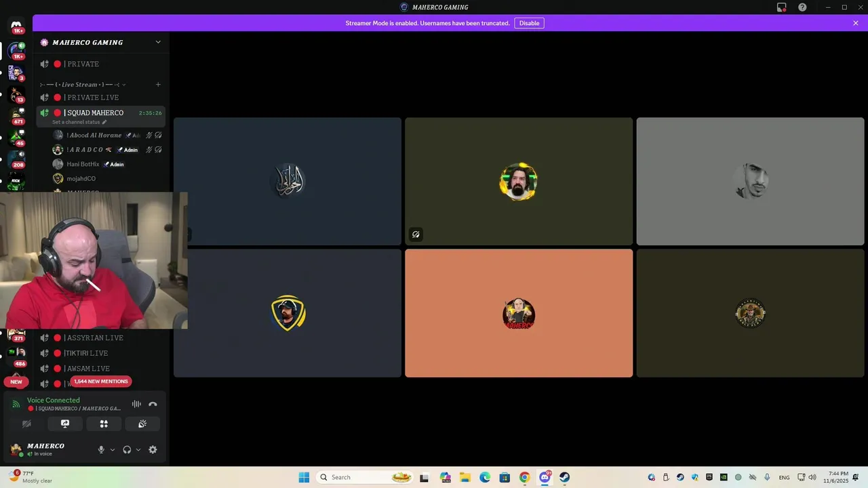868x488 pixels.
Task: Select the Abood calligraphy avatar tile
Action: pos(288,181)
